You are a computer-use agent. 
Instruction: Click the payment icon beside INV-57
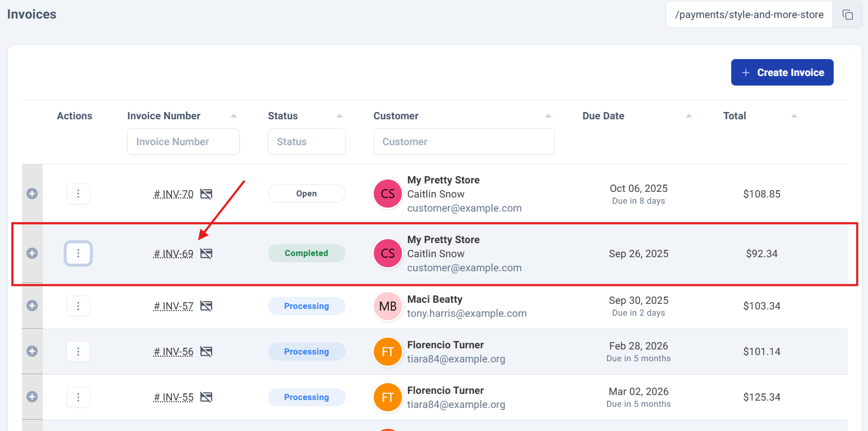pyautogui.click(x=207, y=306)
